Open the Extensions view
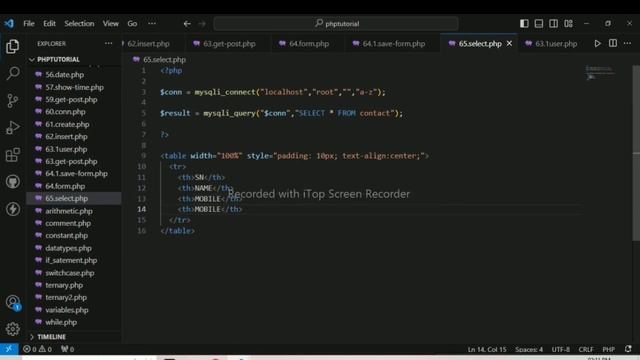This screenshot has height=360, width=640. (13, 155)
